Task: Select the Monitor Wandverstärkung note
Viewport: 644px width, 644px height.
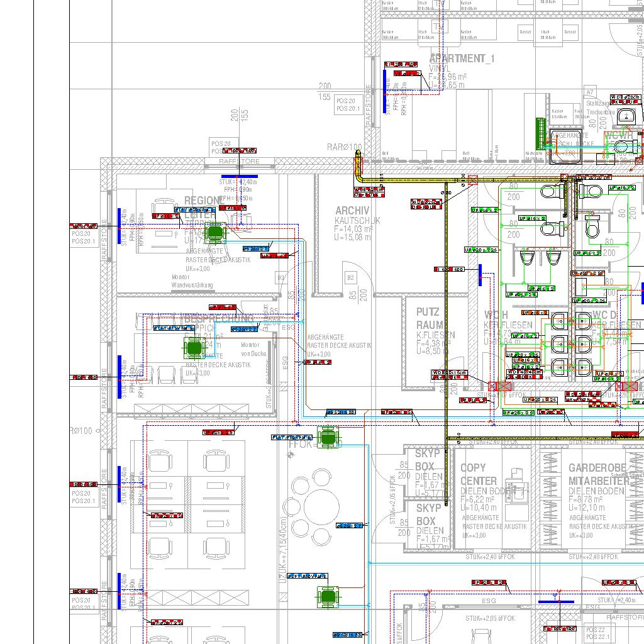Action: [192, 281]
